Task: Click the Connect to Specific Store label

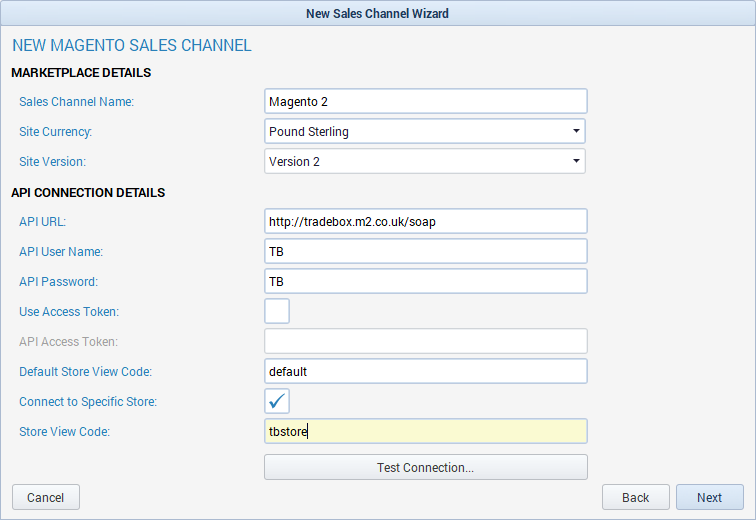Action: [88, 401]
